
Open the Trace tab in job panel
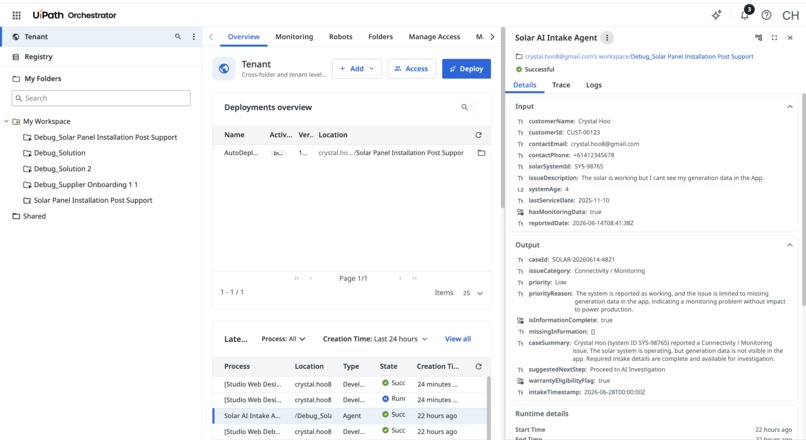(x=561, y=85)
